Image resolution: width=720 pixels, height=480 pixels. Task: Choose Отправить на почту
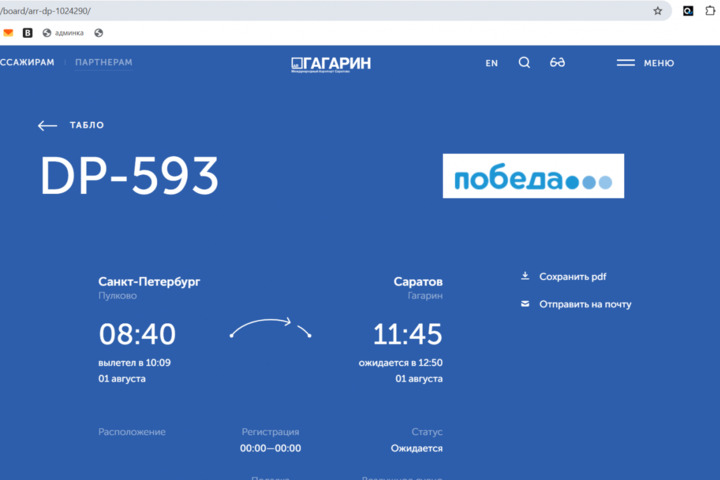click(585, 304)
